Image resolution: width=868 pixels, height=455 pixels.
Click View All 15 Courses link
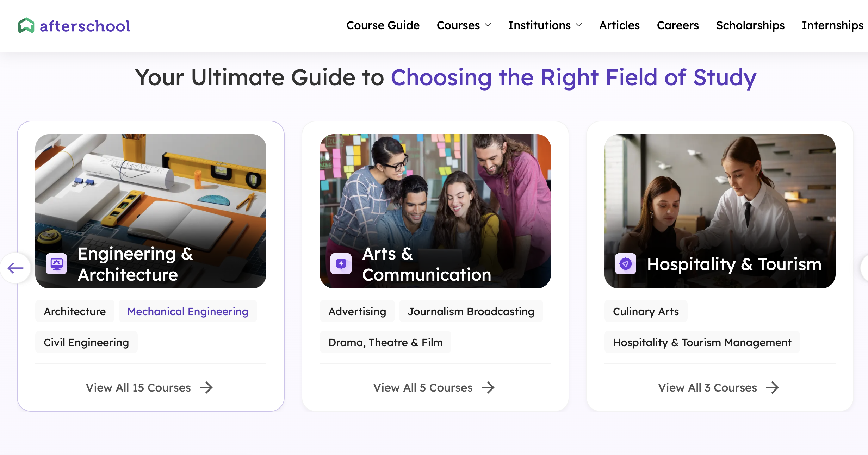coord(138,388)
